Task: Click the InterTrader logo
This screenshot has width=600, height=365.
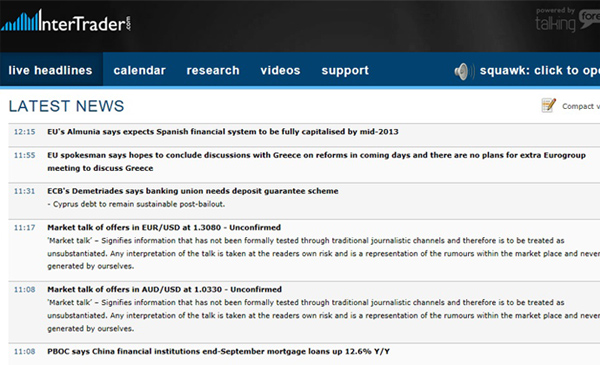Action: pos(66,21)
